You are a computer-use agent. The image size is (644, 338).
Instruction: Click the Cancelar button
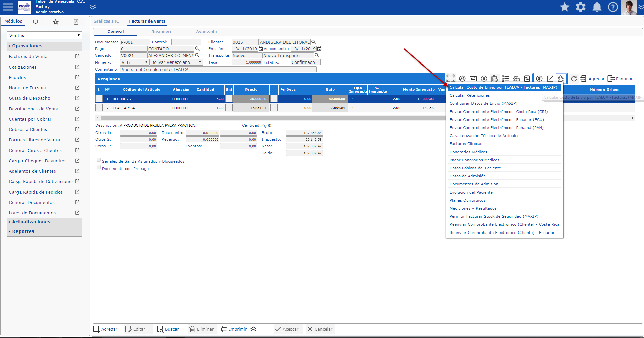coord(320,329)
